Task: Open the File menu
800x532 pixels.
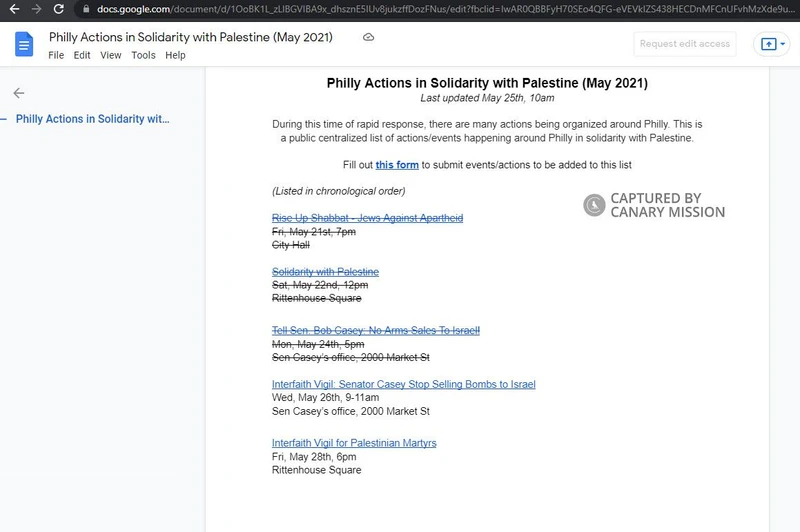Action: (56, 55)
